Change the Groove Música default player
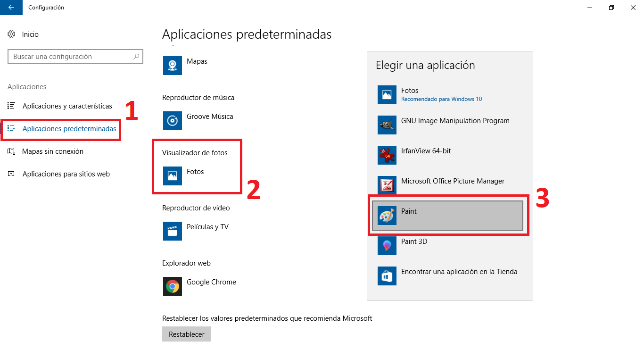Screen dimensions: 644x342 [x=210, y=117]
